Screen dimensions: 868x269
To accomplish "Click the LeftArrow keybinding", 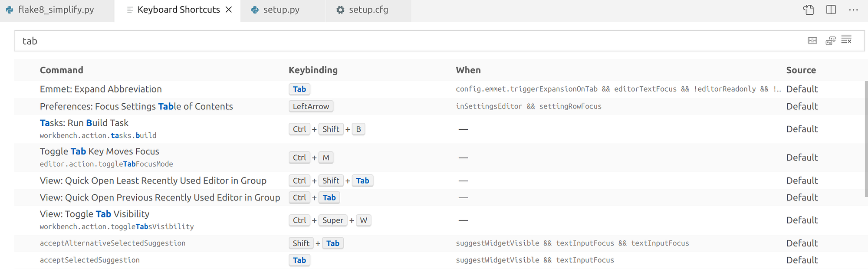I will point(311,106).
